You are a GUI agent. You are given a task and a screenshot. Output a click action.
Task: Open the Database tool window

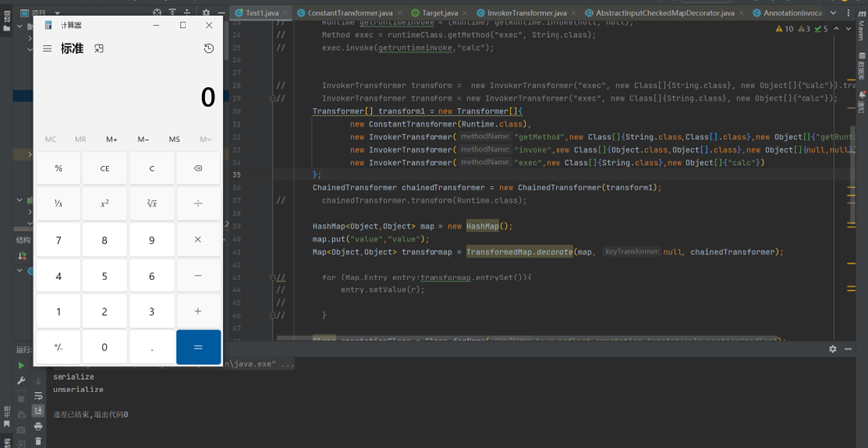click(862, 63)
